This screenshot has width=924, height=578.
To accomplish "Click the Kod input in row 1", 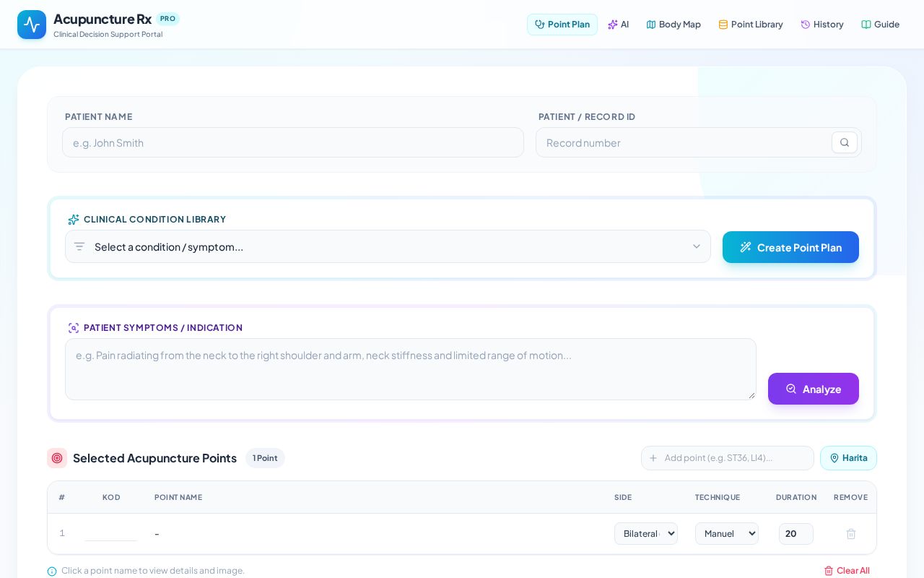I will (110, 534).
